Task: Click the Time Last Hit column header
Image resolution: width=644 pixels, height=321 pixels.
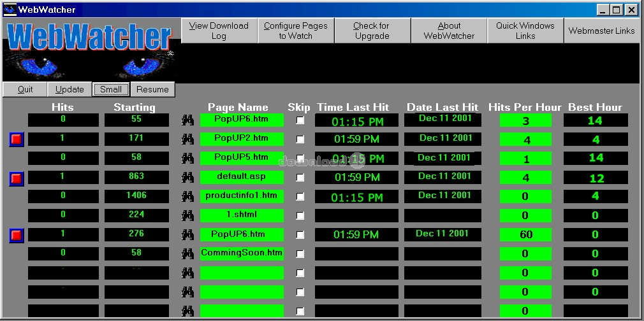Action: pos(353,108)
